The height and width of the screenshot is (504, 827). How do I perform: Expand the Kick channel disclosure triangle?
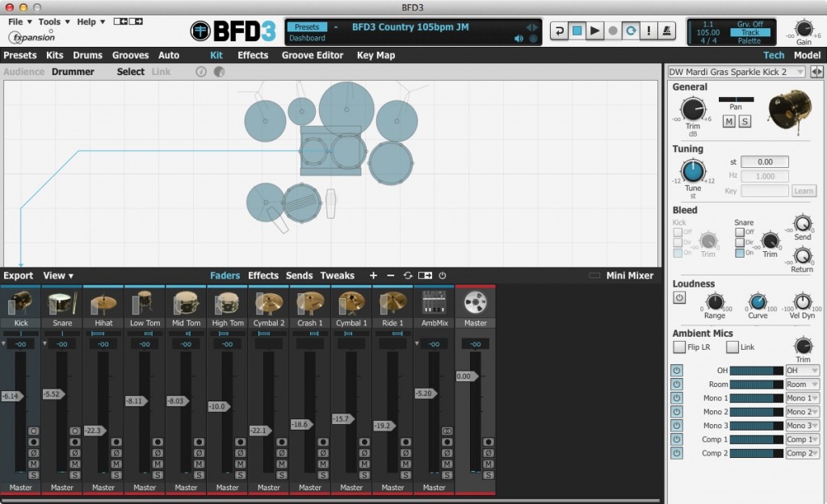tap(4, 344)
